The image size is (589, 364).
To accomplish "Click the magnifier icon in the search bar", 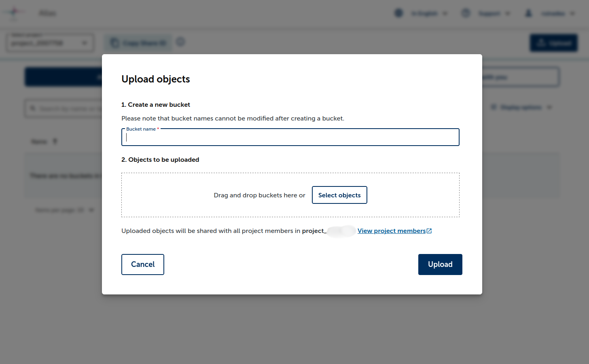I will 33,108.
